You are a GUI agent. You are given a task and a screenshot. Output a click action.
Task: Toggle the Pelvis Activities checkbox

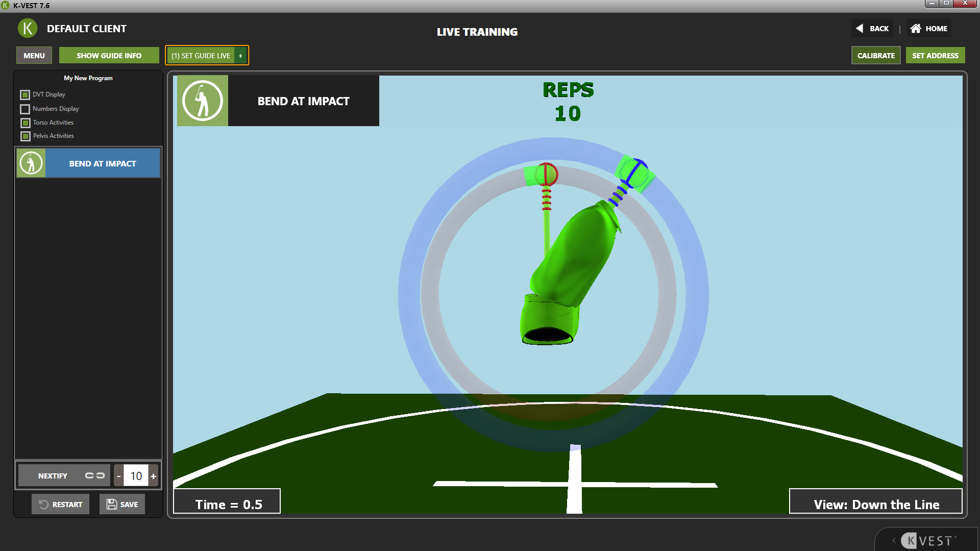point(25,136)
